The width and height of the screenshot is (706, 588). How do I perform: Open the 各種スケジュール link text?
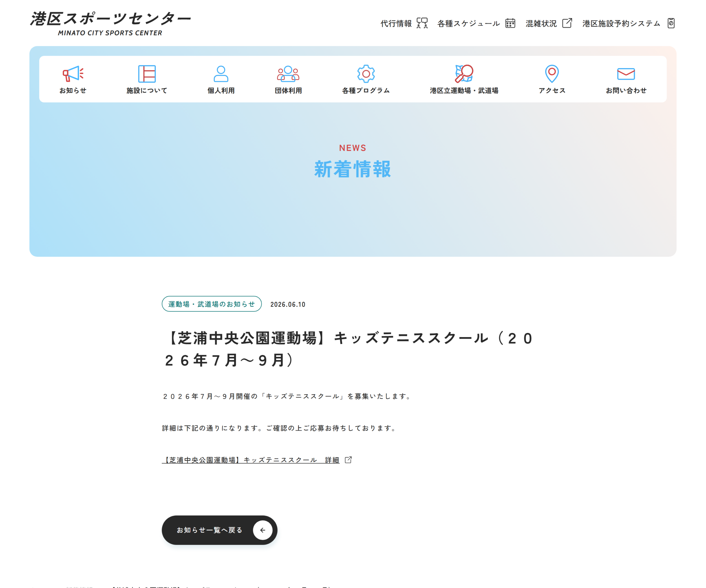click(x=468, y=23)
